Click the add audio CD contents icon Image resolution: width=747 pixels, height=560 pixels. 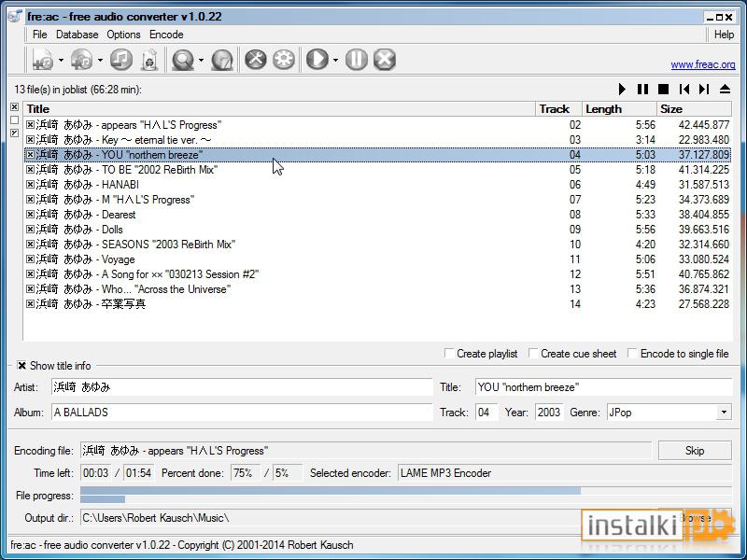[x=82, y=60]
